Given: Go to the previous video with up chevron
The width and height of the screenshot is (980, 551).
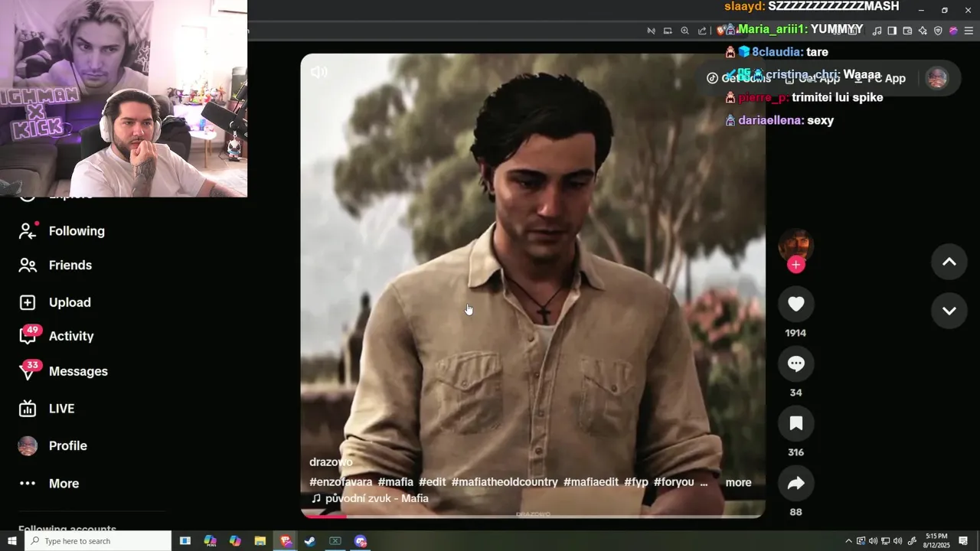Looking at the screenshot, I should pos(949,262).
